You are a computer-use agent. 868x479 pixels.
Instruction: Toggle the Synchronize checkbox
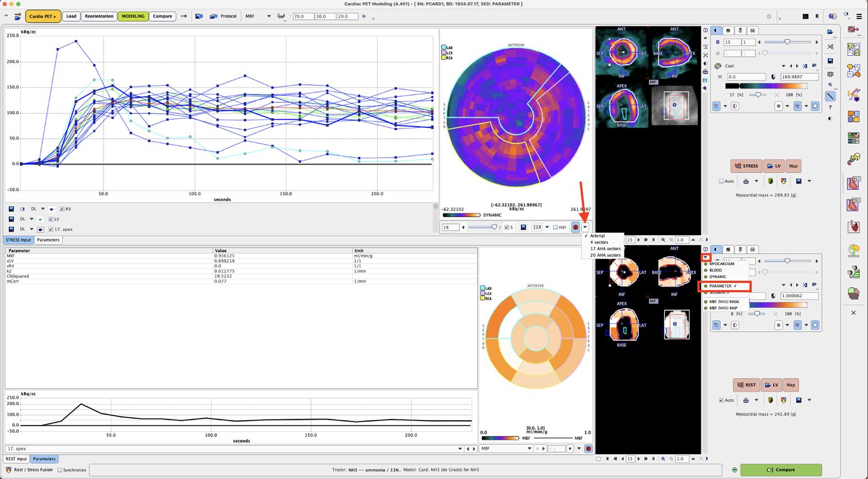59,470
